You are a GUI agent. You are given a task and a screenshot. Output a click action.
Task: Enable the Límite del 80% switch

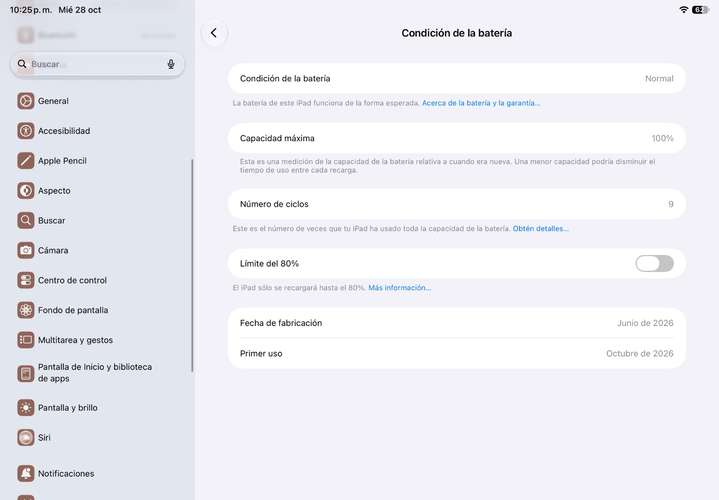click(x=654, y=263)
